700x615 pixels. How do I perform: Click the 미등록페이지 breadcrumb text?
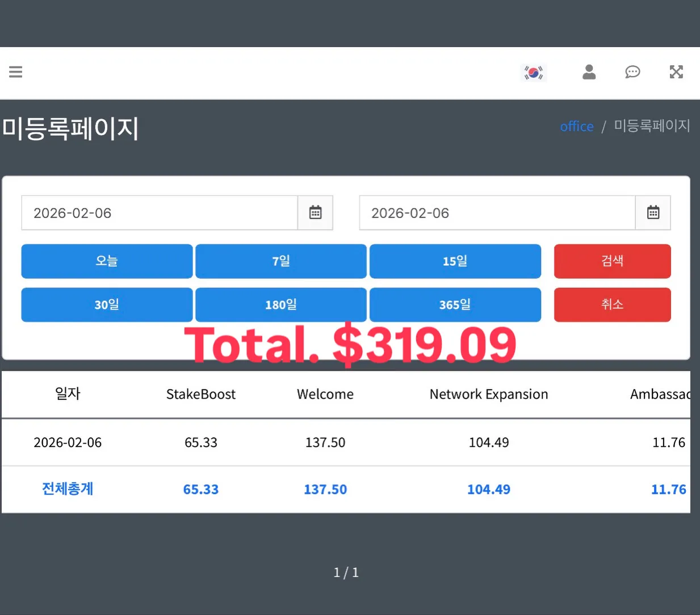[x=652, y=125]
